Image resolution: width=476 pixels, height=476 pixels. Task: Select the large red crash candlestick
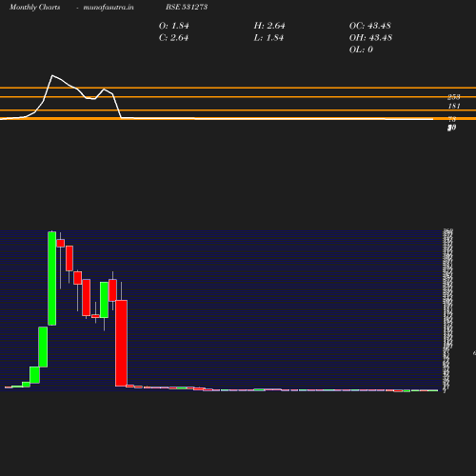tap(121, 343)
